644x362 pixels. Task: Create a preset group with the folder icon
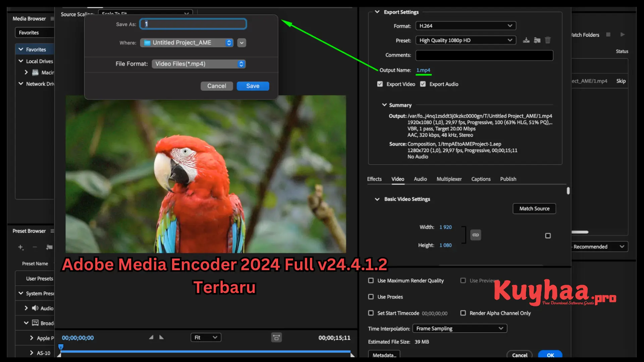[49, 247]
